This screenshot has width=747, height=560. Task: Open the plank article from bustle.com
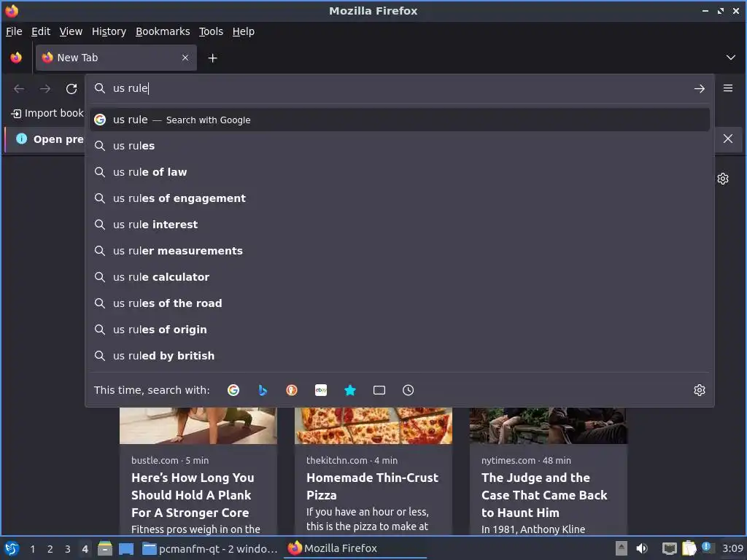click(193, 495)
